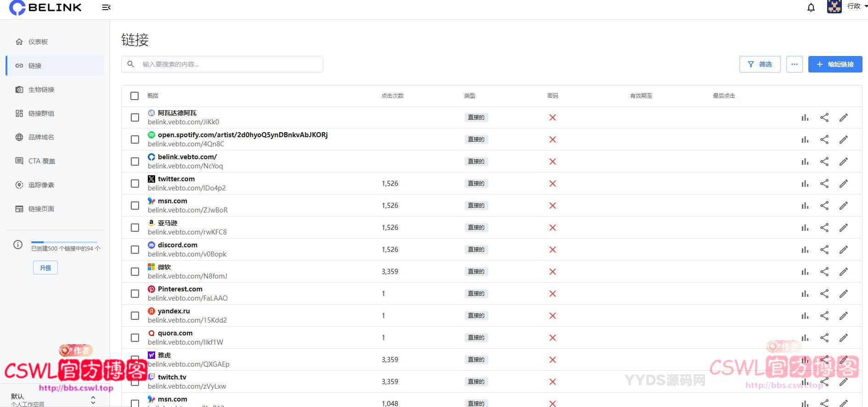Click the blue 缩短链接 button
The width and height of the screenshot is (868, 407).
pyautogui.click(x=835, y=64)
